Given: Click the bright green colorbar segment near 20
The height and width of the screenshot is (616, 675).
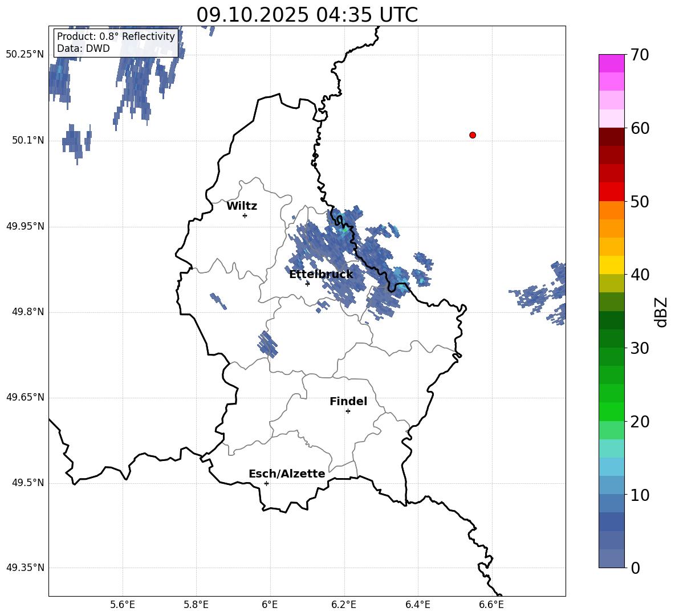Looking at the screenshot, I should tap(611, 411).
